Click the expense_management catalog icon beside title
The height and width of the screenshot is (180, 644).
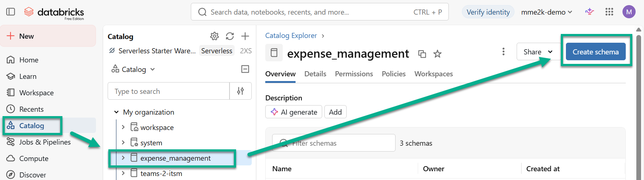pyautogui.click(x=274, y=53)
